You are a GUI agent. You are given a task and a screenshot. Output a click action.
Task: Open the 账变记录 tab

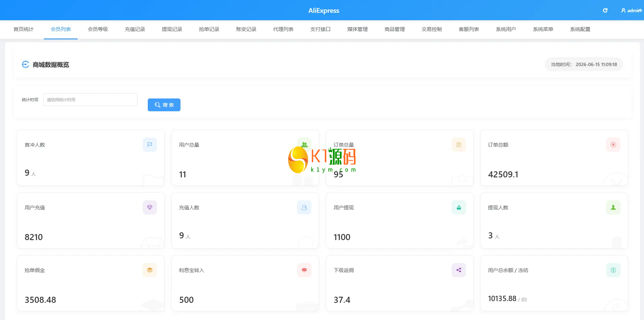click(246, 29)
